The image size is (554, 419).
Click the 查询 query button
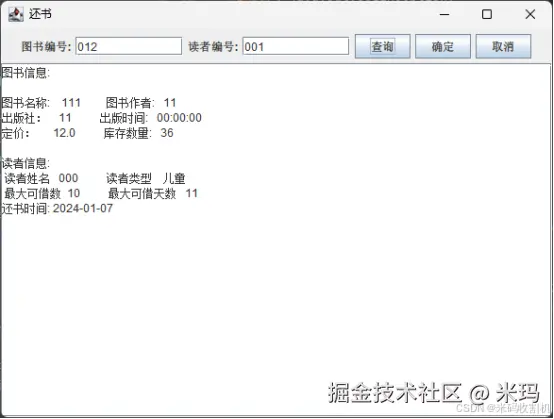[382, 46]
